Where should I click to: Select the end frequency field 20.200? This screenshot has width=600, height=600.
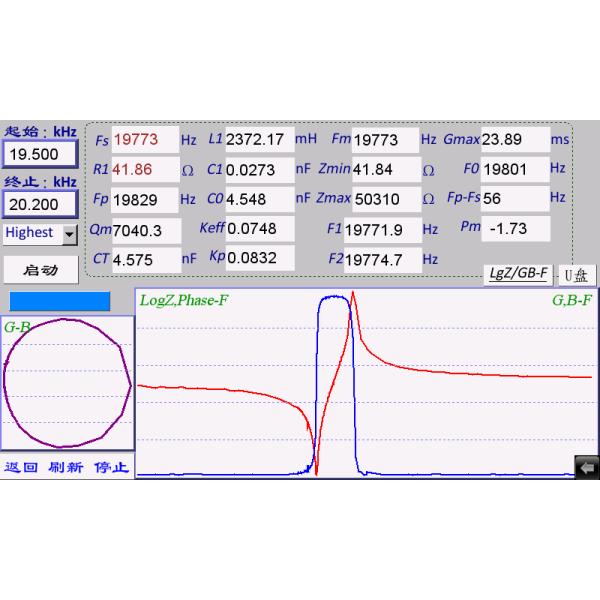tap(39, 204)
